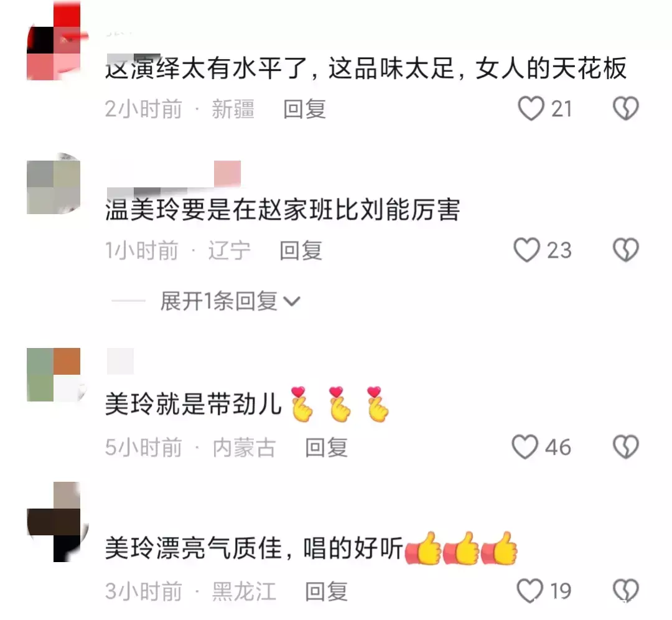
Task: Select comment text 美玲漂亮气质佳
Action: tap(194, 548)
